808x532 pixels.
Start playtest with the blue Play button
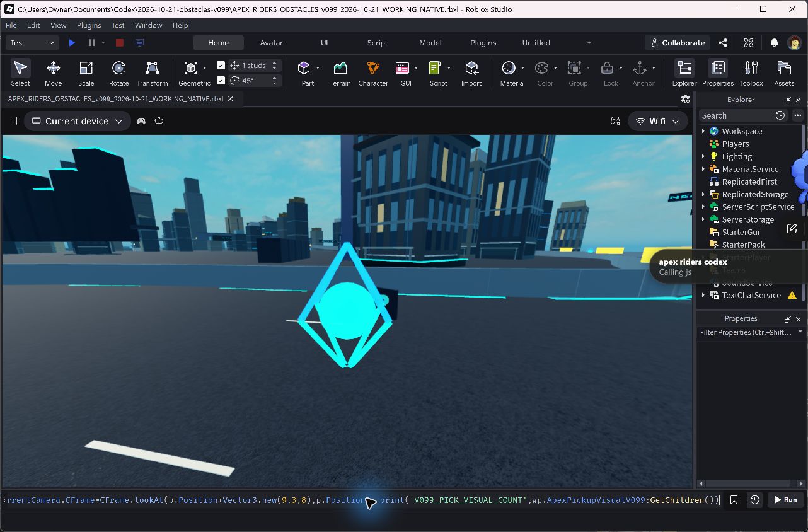[72, 43]
